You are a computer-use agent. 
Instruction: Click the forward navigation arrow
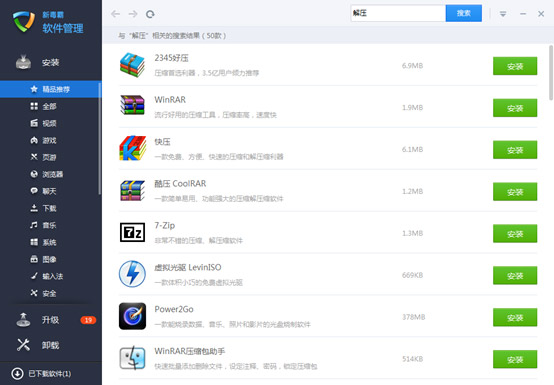pos(133,14)
